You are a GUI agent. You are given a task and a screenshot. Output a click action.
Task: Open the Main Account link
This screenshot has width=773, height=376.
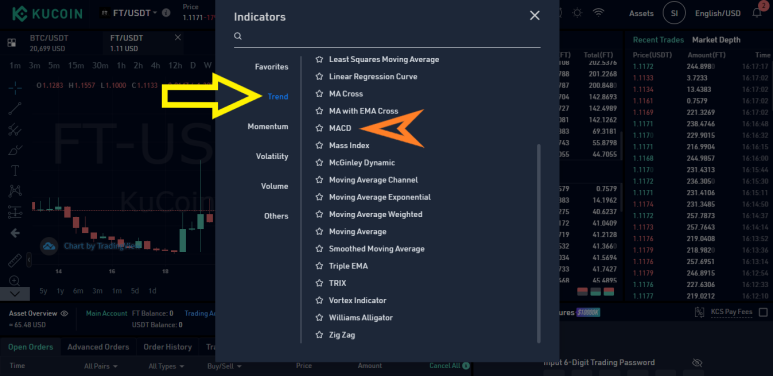pos(106,313)
